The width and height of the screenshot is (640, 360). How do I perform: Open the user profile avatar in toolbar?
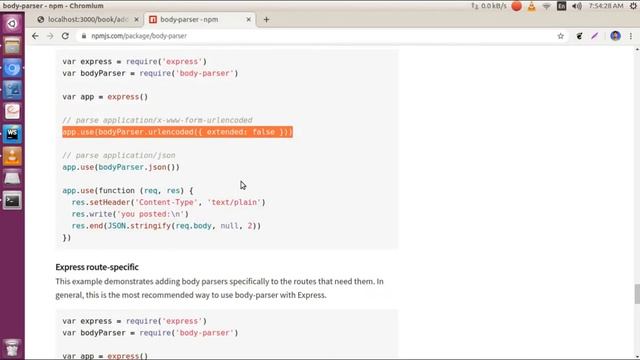(x=615, y=36)
